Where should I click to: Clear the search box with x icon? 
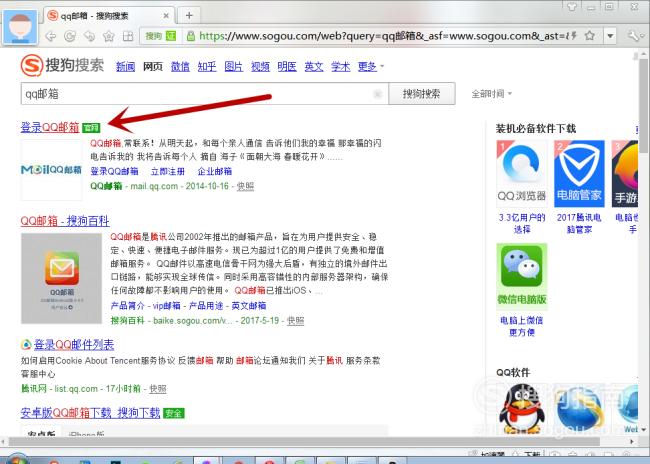click(x=378, y=94)
